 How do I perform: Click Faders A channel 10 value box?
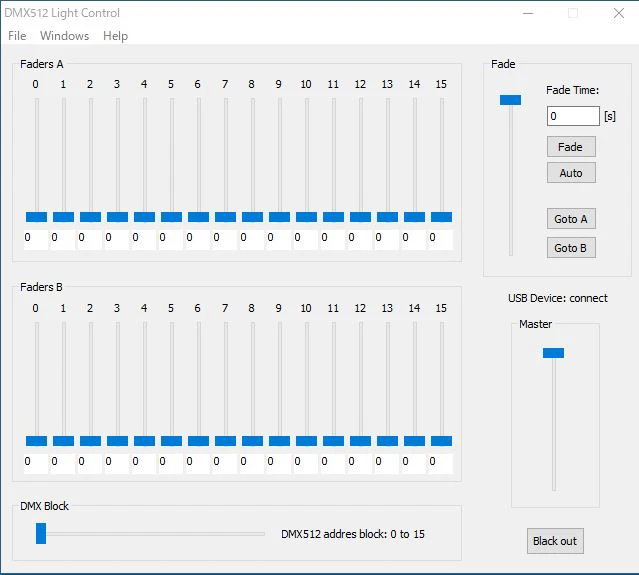click(306, 239)
